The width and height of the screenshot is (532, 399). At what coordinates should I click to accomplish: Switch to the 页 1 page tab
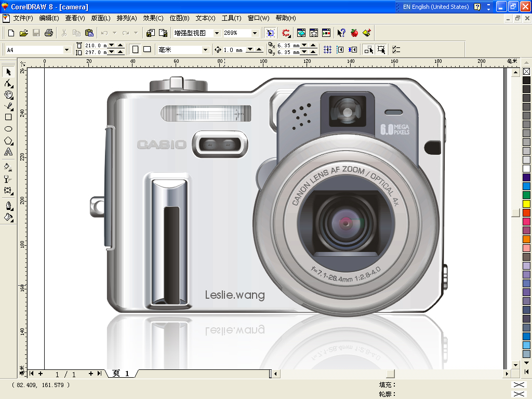tap(121, 374)
